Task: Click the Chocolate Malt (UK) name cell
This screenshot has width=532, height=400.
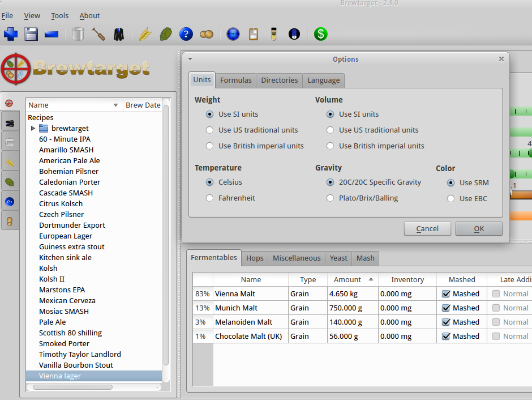Action: pyautogui.click(x=250, y=336)
